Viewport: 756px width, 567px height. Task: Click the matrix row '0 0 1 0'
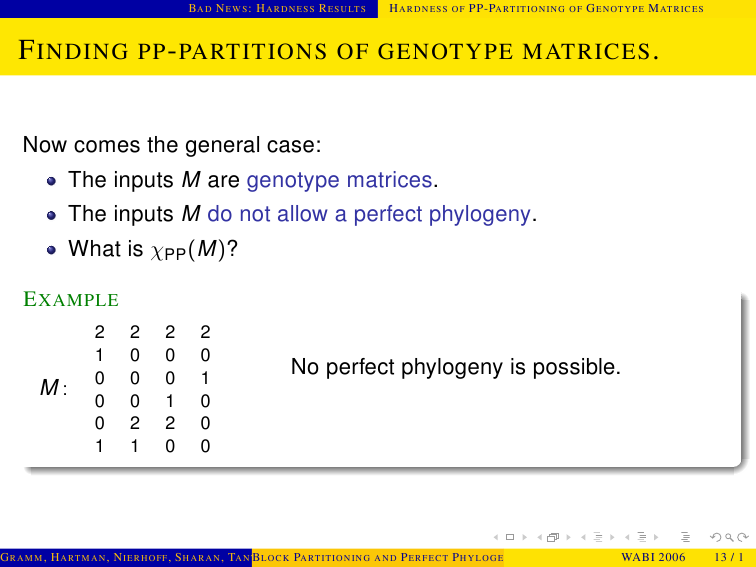[152, 401]
